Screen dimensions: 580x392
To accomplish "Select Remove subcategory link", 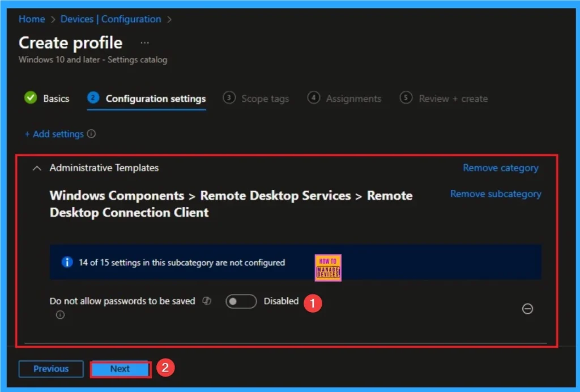I will click(495, 194).
